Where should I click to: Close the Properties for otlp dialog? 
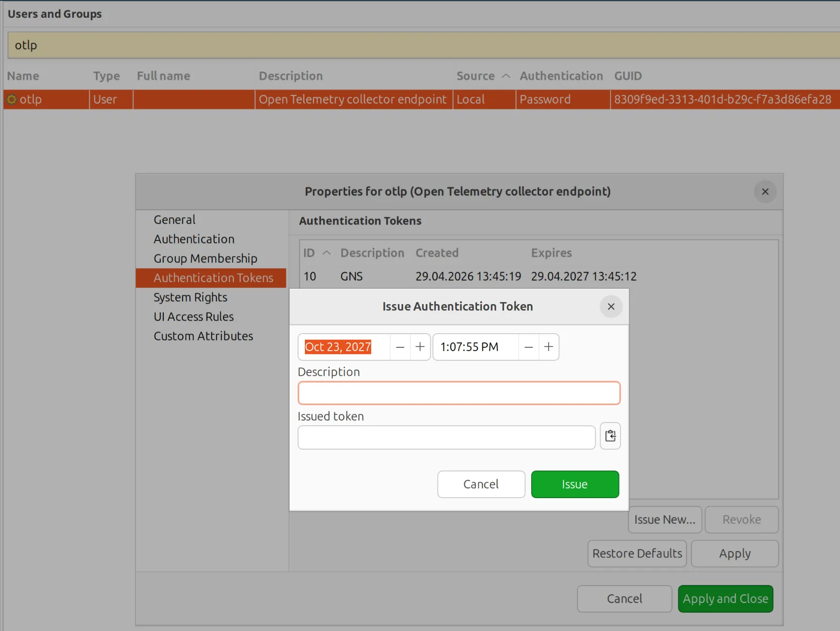click(765, 192)
